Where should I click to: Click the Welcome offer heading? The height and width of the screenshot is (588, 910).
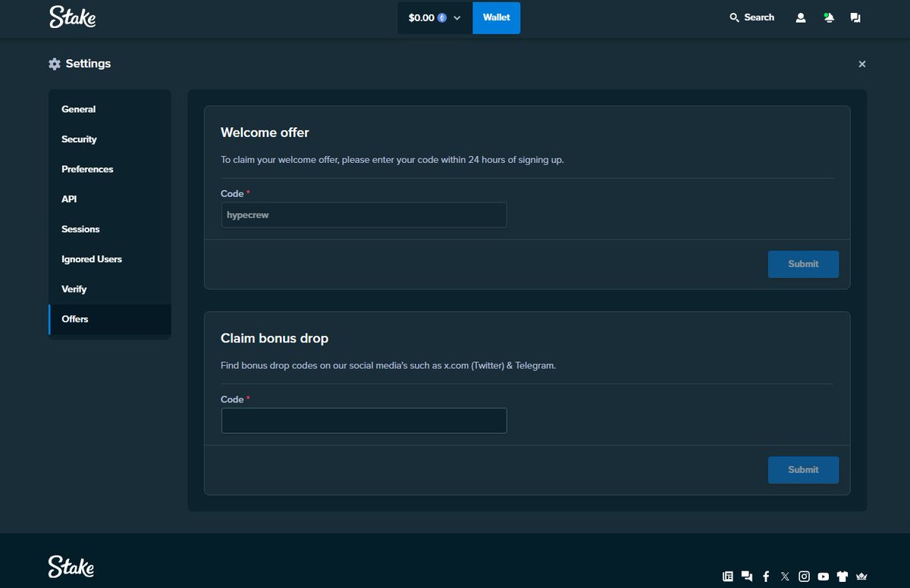point(265,133)
